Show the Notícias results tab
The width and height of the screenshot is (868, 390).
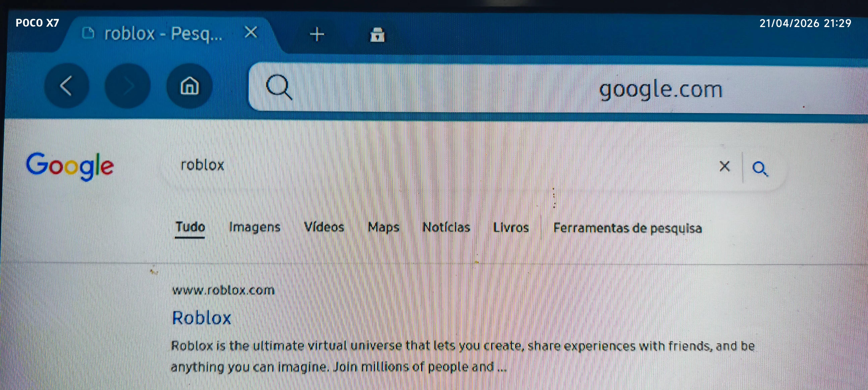(446, 228)
